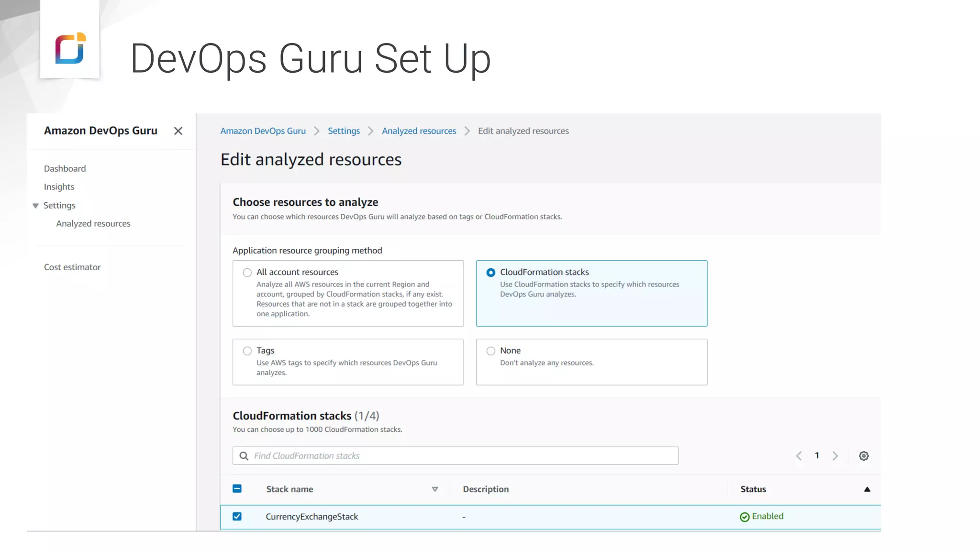Select Tags grouping method

[247, 351]
